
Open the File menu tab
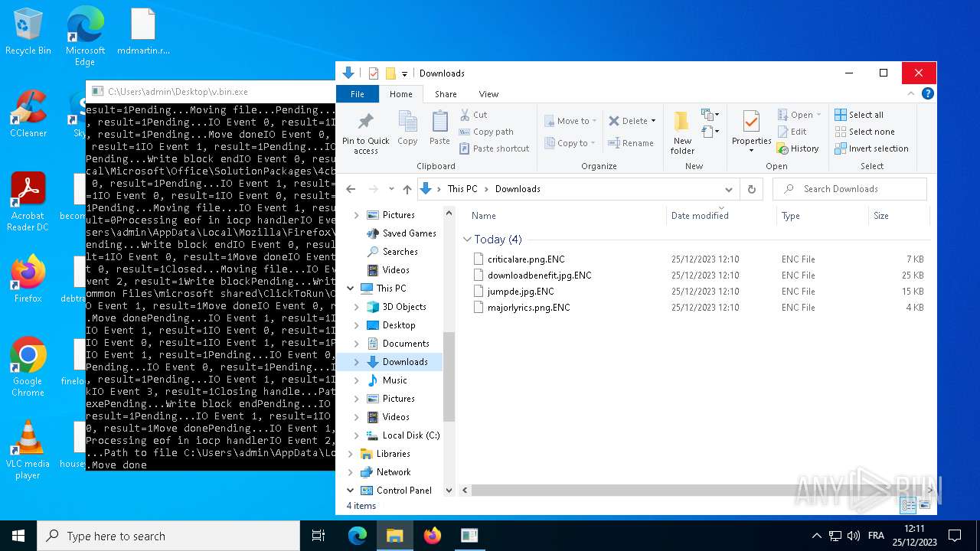(358, 94)
